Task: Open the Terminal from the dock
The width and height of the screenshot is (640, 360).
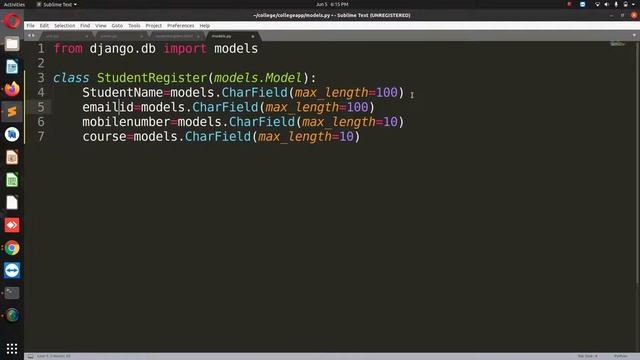Action: click(12, 293)
